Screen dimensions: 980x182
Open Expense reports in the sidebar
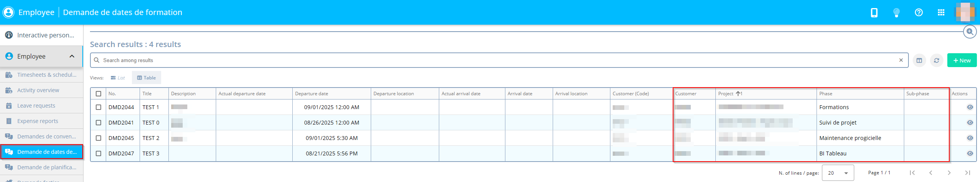(x=38, y=121)
